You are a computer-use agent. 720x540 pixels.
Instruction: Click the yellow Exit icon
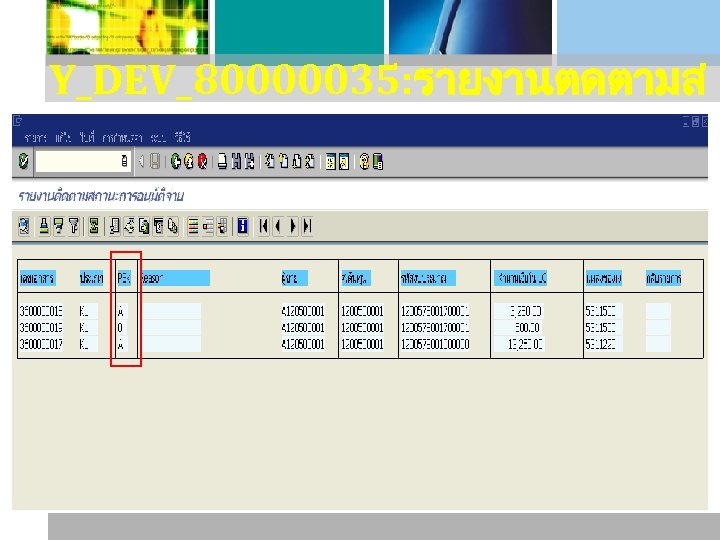189,161
